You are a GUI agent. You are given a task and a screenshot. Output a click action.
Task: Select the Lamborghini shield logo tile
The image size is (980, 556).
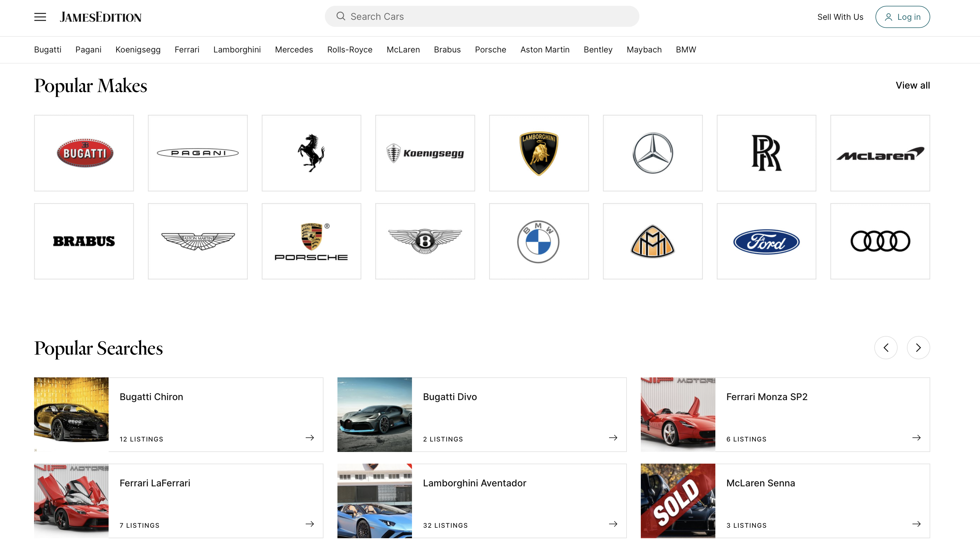[539, 153]
